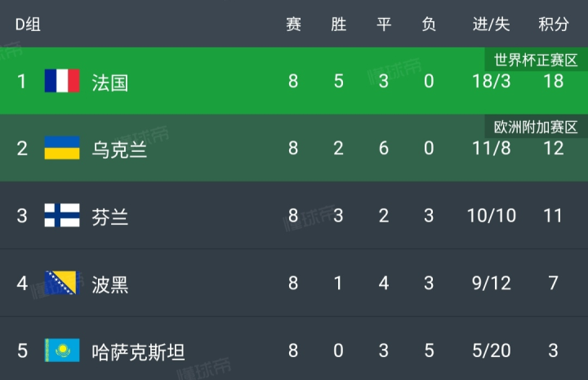Viewport: 588px width, 380px height.
Task: Click the 胜 column header
Action: 338,25
